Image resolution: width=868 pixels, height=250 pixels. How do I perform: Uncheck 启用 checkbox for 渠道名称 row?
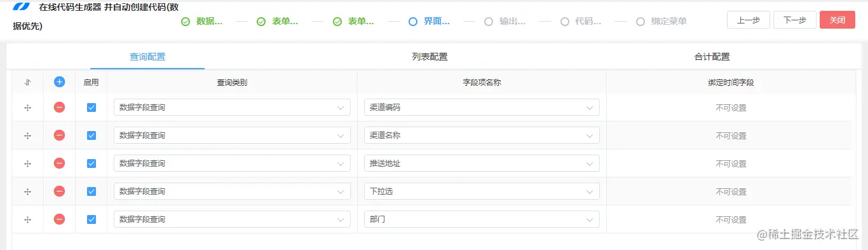click(92, 135)
